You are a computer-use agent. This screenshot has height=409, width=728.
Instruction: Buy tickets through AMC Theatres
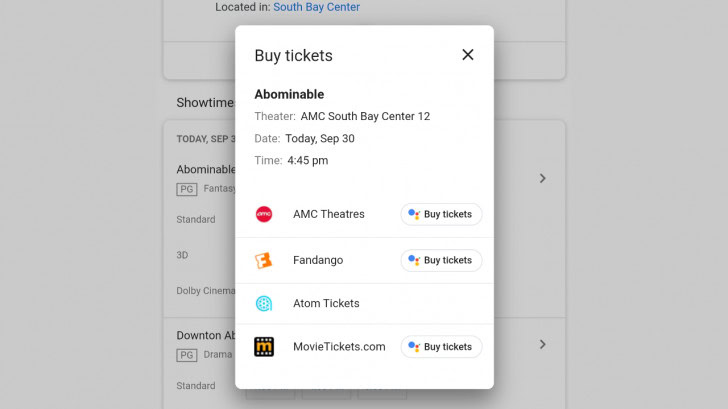tap(441, 214)
